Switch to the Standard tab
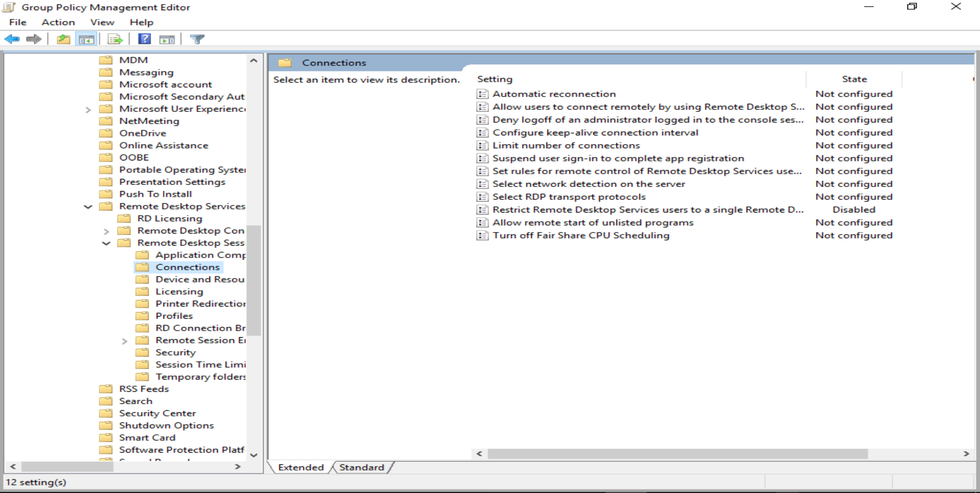The height and width of the screenshot is (493, 980). pos(362,467)
